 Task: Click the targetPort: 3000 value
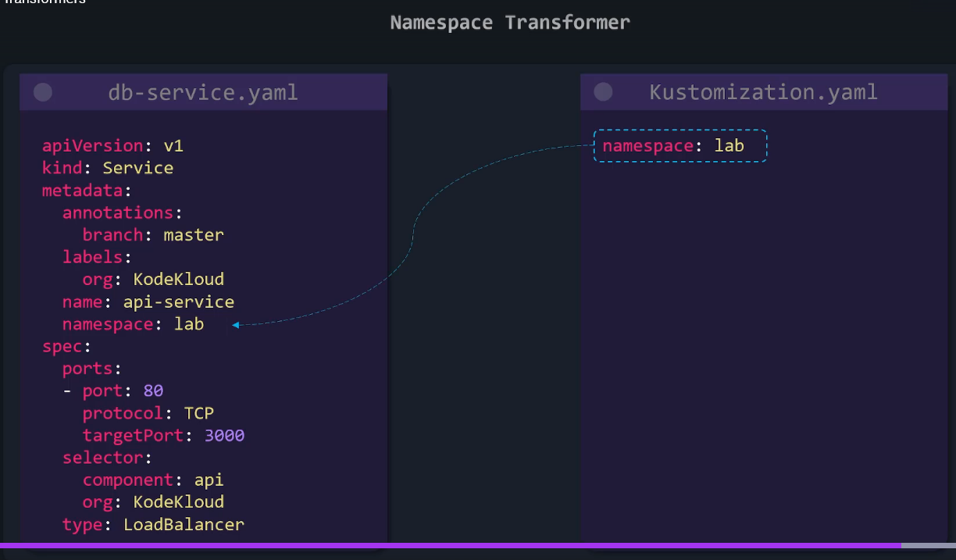pos(225,435)
